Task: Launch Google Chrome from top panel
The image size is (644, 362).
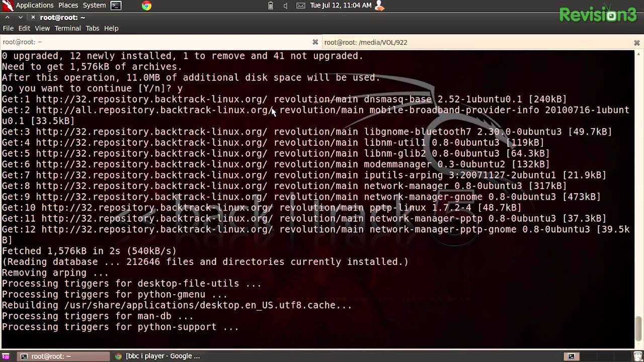Action: pos(146,6)
